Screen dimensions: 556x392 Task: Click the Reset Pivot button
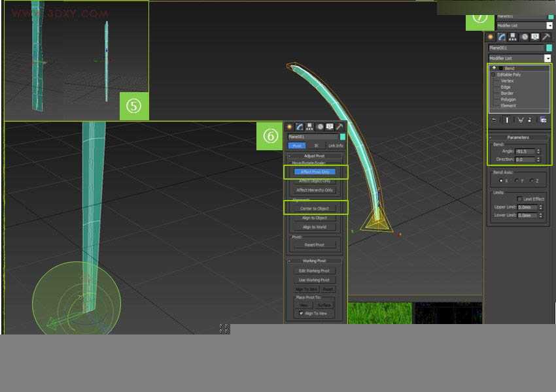pyautogui.click(x=315, y=245)
